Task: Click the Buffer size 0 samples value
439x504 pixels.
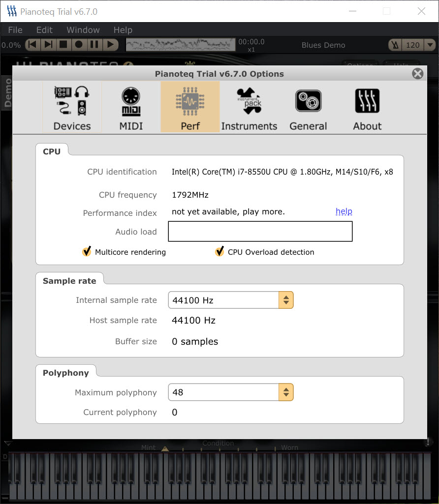Action: point(195,341)
